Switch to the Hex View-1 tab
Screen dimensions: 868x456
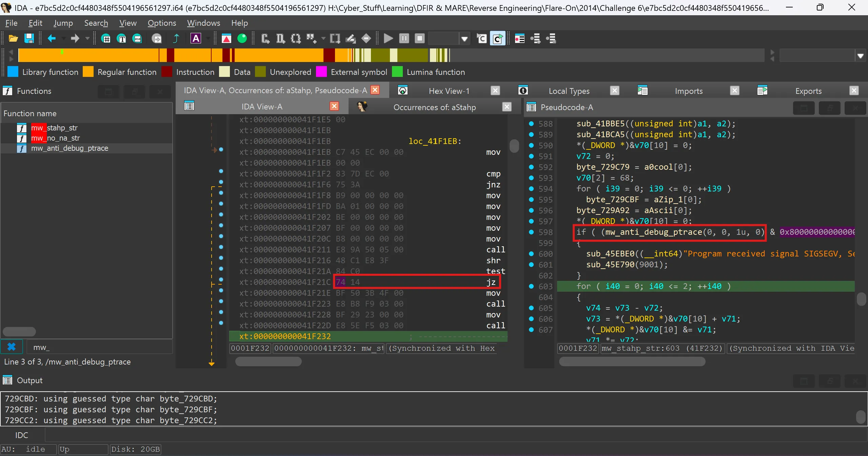[x=449, y=91]
